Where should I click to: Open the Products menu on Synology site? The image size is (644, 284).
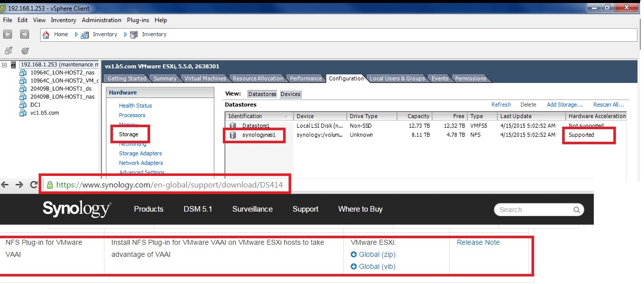[x=149, y=209]
